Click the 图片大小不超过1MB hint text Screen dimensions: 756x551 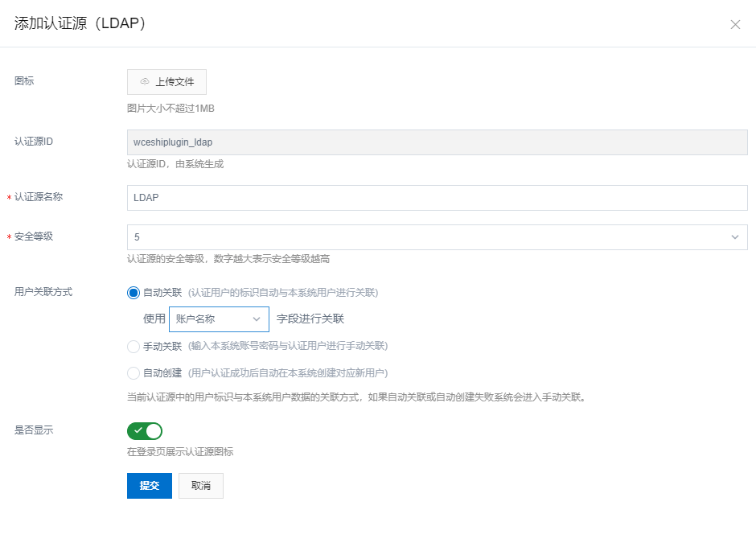click(x=171, y=109)
